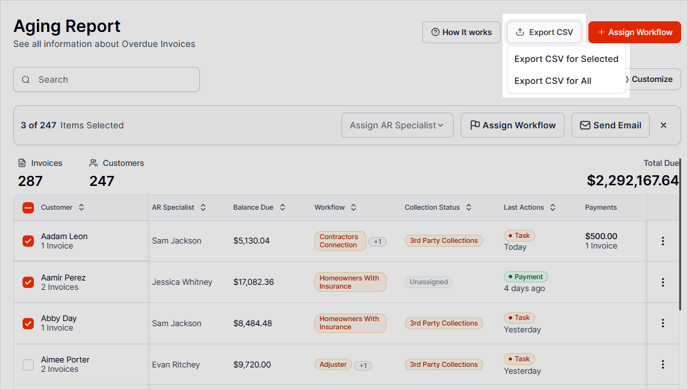Click the Customers people icon
The height and width of the screenshot is (390, 688).
click(93, 163)
